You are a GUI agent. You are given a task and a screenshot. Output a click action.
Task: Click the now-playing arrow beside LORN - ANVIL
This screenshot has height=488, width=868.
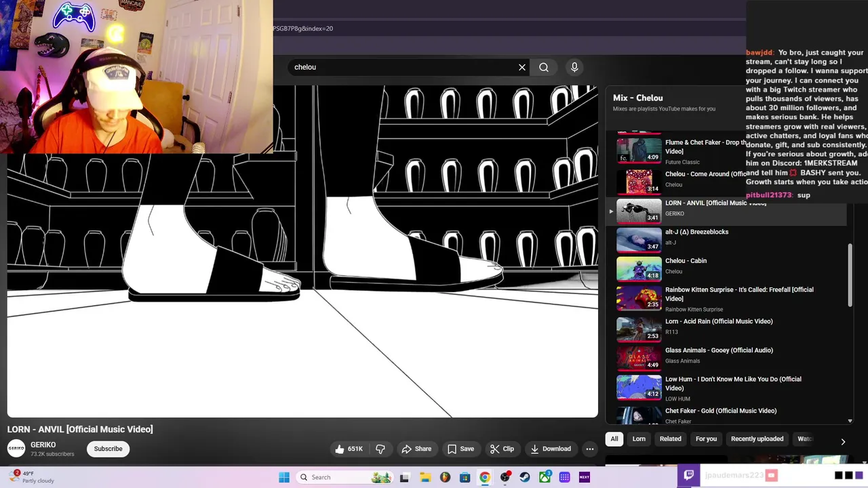(611, 211)
